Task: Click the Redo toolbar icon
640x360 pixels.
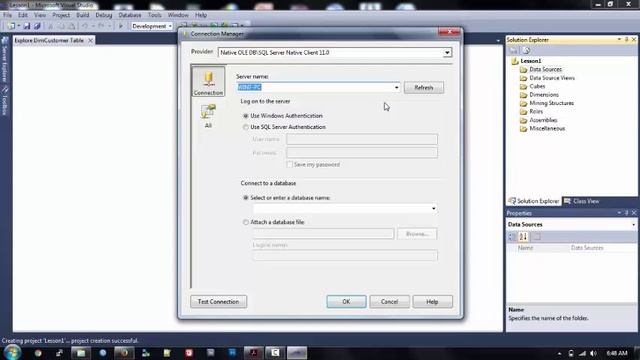Action: [x=101, y=26]
